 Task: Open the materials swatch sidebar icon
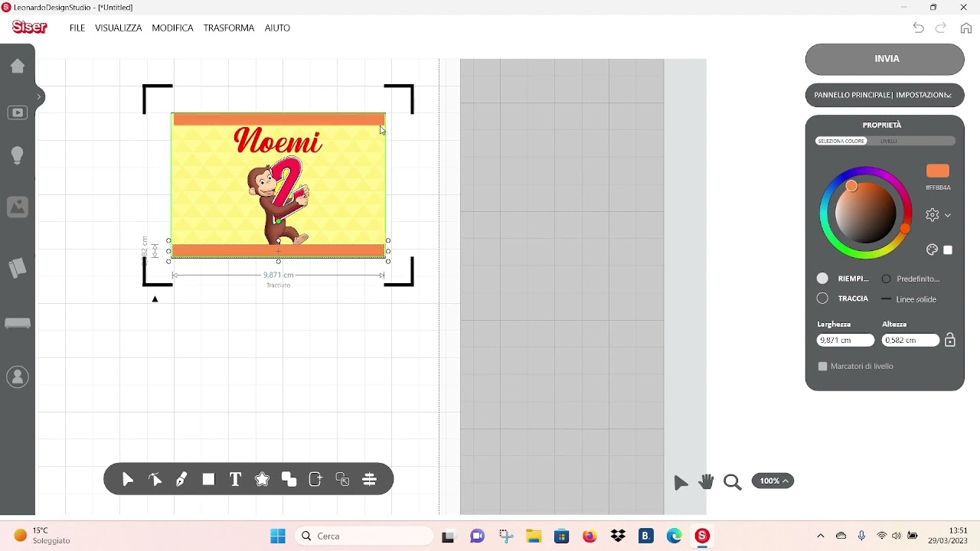tap(18, 268)
